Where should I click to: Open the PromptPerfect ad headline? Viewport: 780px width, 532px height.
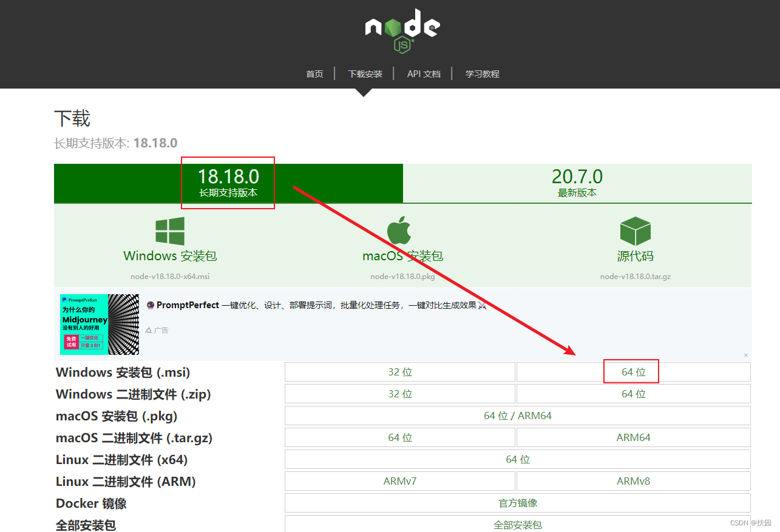click(x=317, y=305)
